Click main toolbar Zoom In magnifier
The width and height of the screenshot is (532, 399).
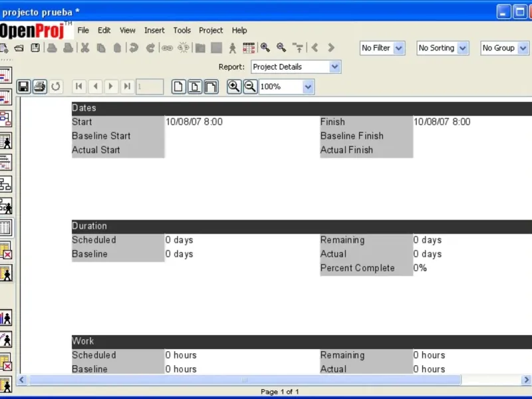coord(265,47)
